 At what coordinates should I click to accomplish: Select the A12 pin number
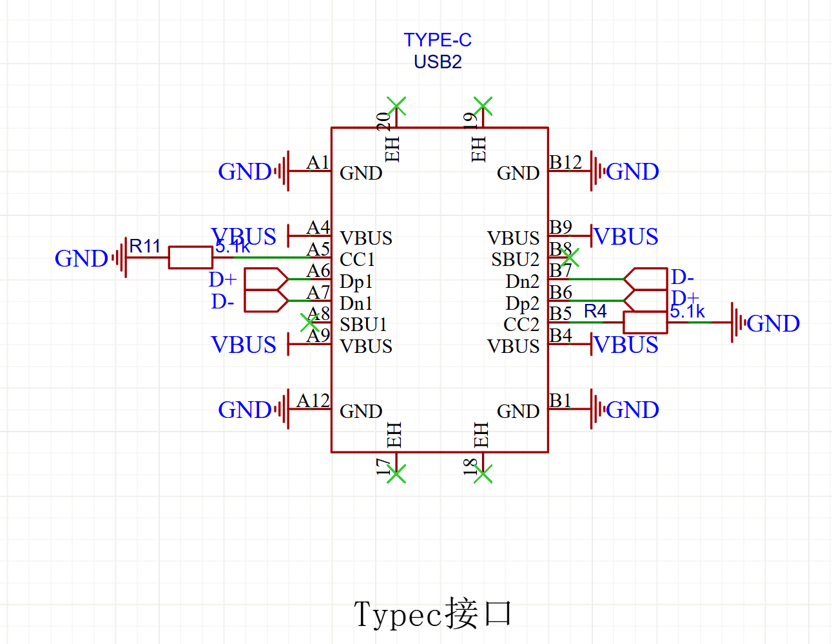[313, 401]
